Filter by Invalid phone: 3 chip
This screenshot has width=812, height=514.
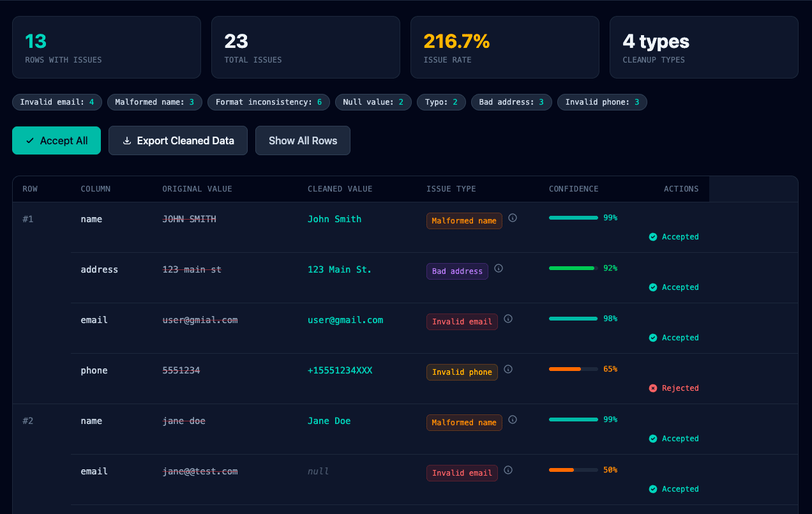tap(602, 102)
